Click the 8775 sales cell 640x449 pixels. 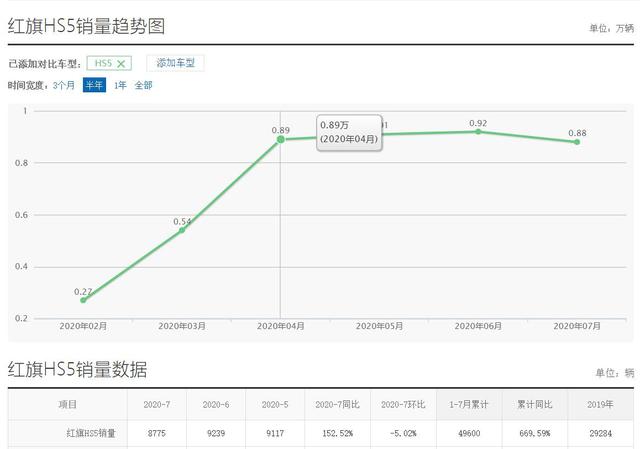point(157,433)
